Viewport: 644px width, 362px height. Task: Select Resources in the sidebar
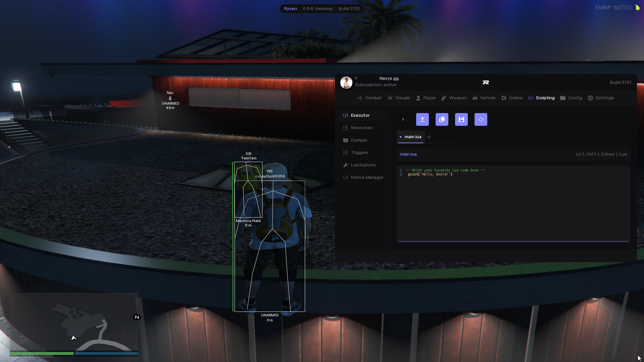tap(363, 128)
